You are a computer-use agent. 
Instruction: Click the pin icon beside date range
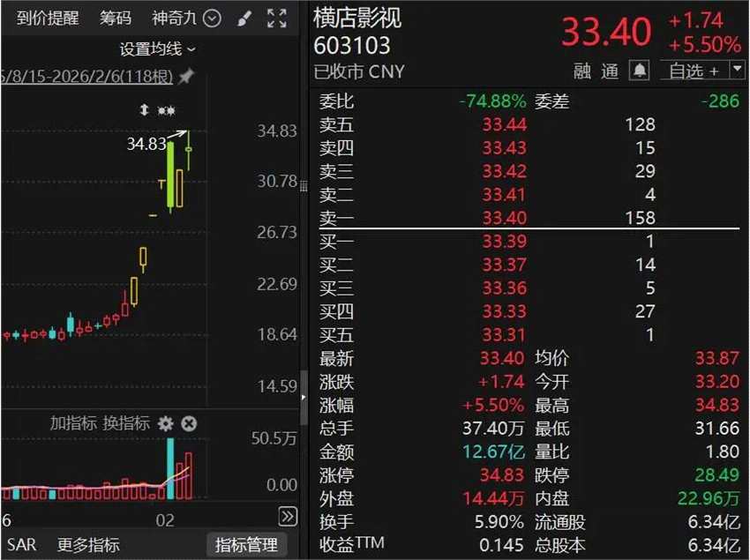(186, 76)
